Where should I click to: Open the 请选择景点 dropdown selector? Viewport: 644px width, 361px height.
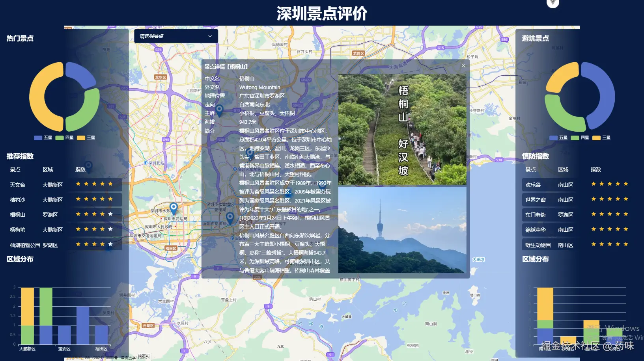click(175, 36)
